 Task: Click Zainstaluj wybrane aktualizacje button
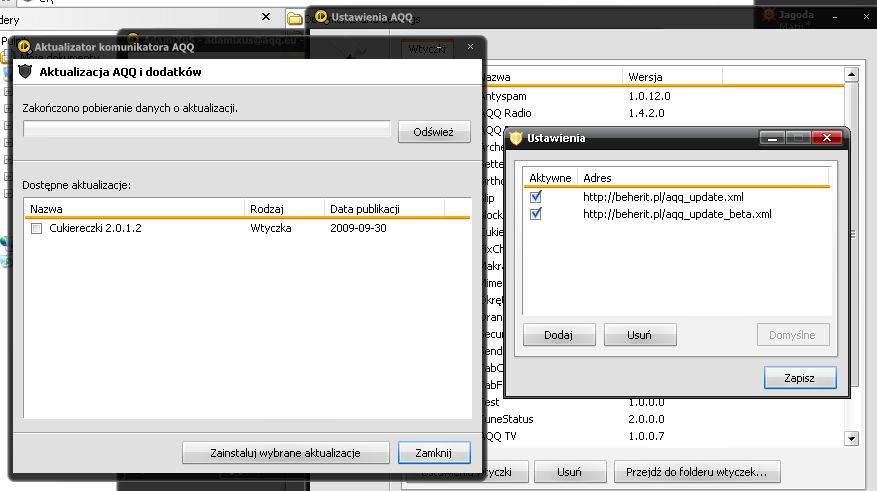pyautogui.click(x=285, y=453)
